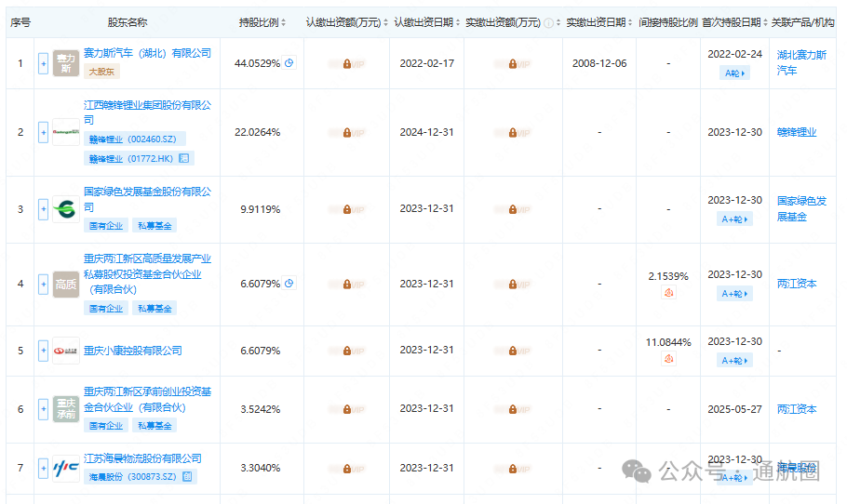Expand the 重庆小康控股 row with plus button
The image size is (847, 504).
click(43, 351)
